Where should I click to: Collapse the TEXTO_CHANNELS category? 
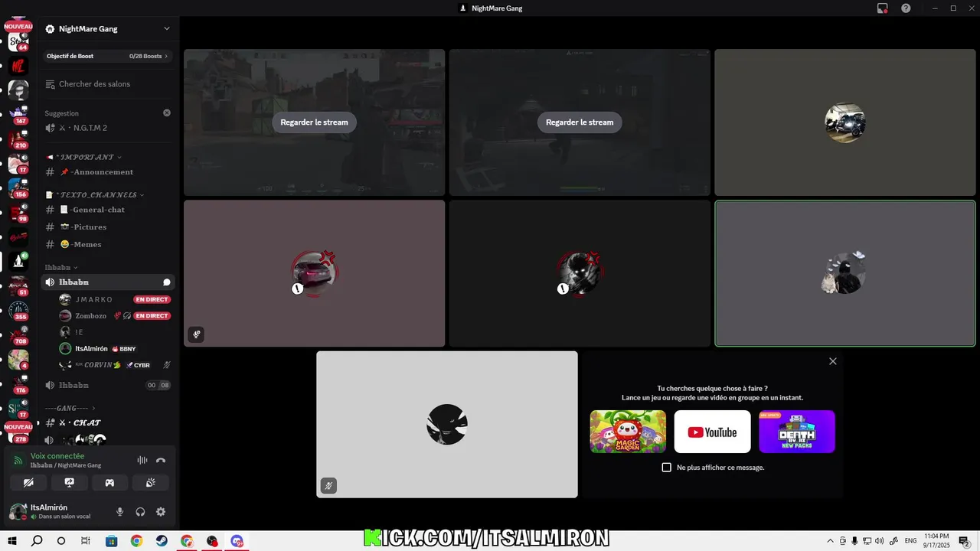(94, 195)
